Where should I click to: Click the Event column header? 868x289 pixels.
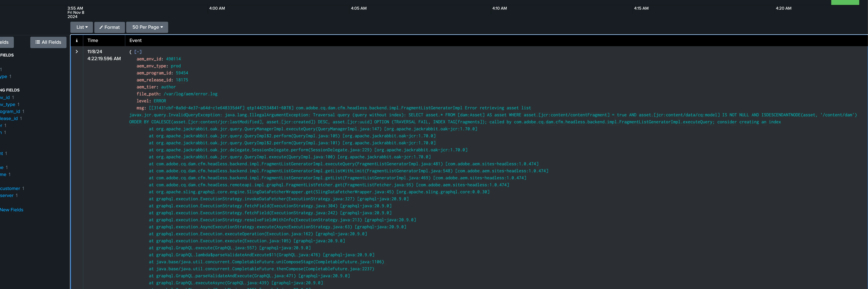(x=135, y=40)
